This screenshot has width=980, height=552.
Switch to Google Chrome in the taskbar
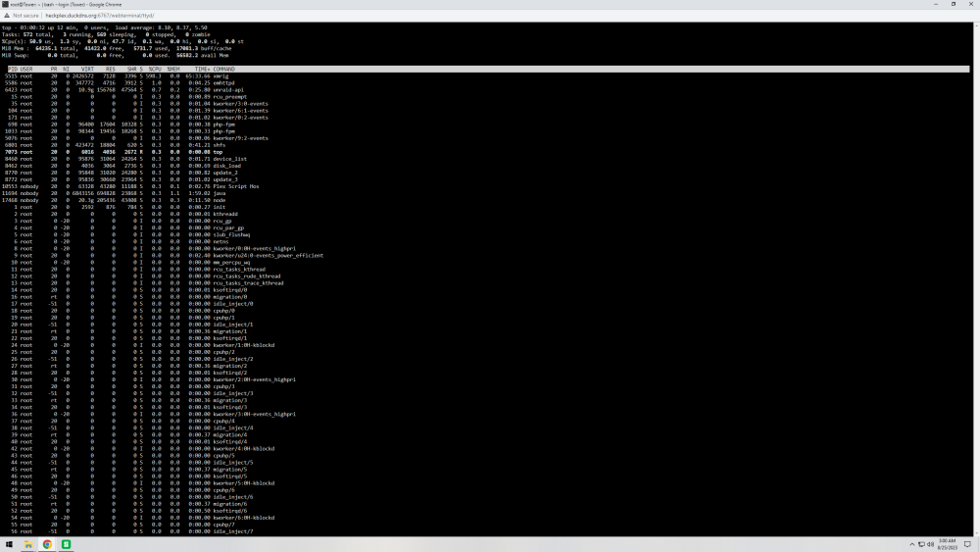coord(47,544)
